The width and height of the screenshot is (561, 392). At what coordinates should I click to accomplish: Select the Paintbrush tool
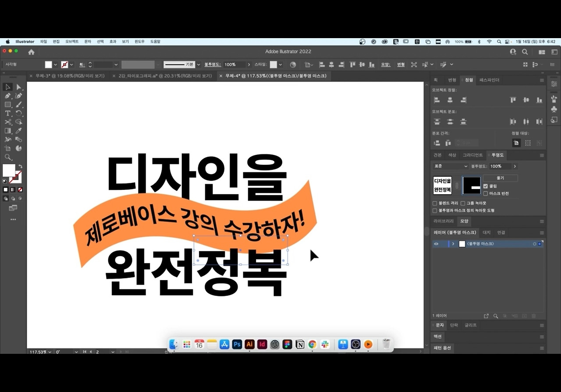pyautogui.click(x=19, y=105)
